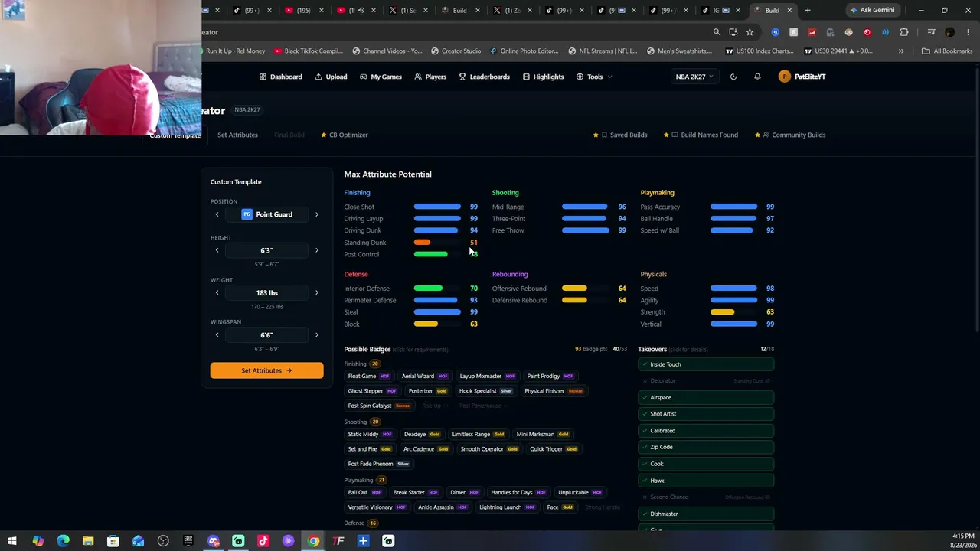Viewport: 980px width, 551px height.
Task: Click the orange Set Attributes button
Action: [x=266, y=370]
